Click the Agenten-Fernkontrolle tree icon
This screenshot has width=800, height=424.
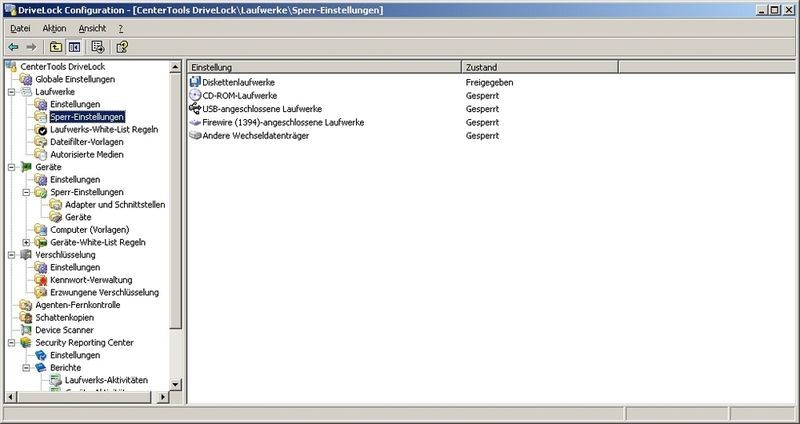point(26,305)
